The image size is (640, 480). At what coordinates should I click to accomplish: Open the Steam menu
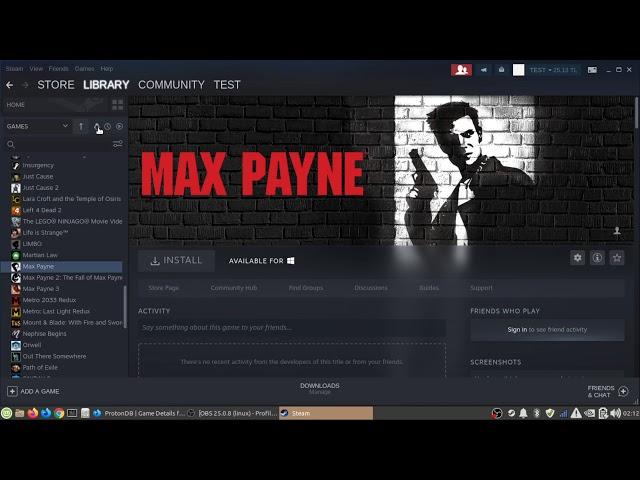[x=14, y=69]
